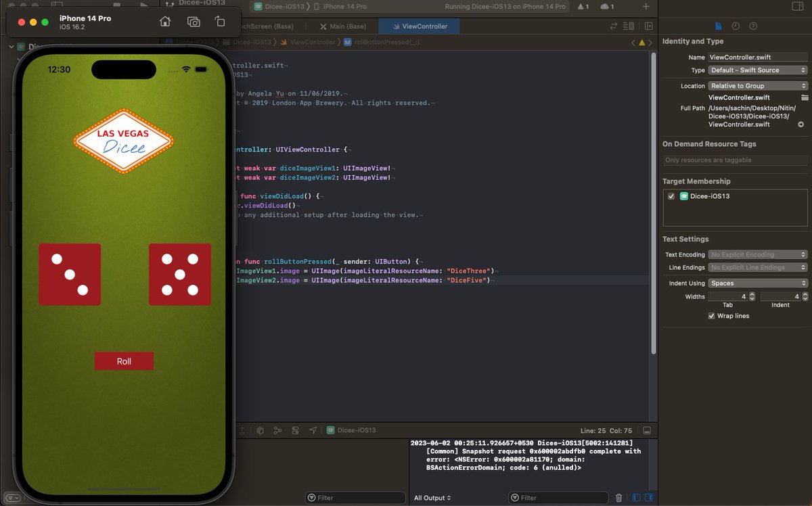The width and height of the screenshot is (812, 506).
Task: Click the console Filter input field
Action: [x=558, y=497]
